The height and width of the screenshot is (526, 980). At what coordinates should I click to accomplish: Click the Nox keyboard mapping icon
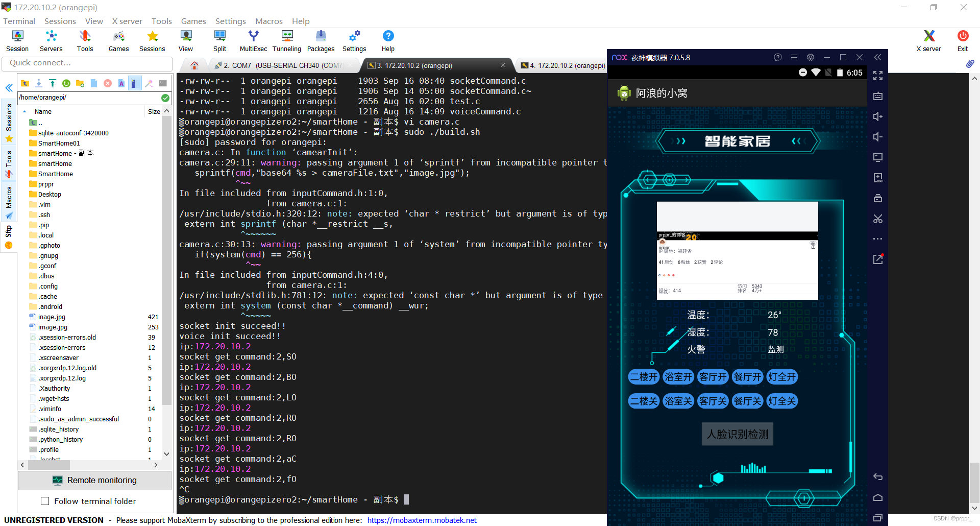point(878,96)
